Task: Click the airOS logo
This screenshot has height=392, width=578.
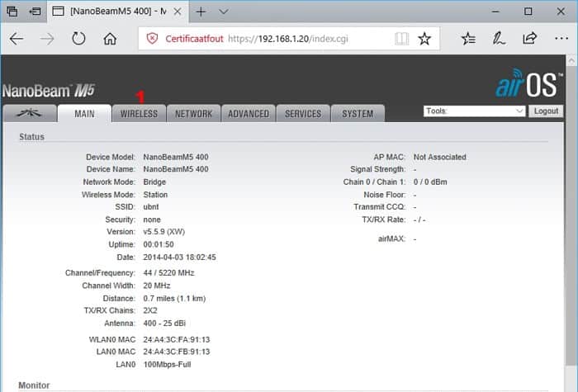Action: (x=529, y=83)
